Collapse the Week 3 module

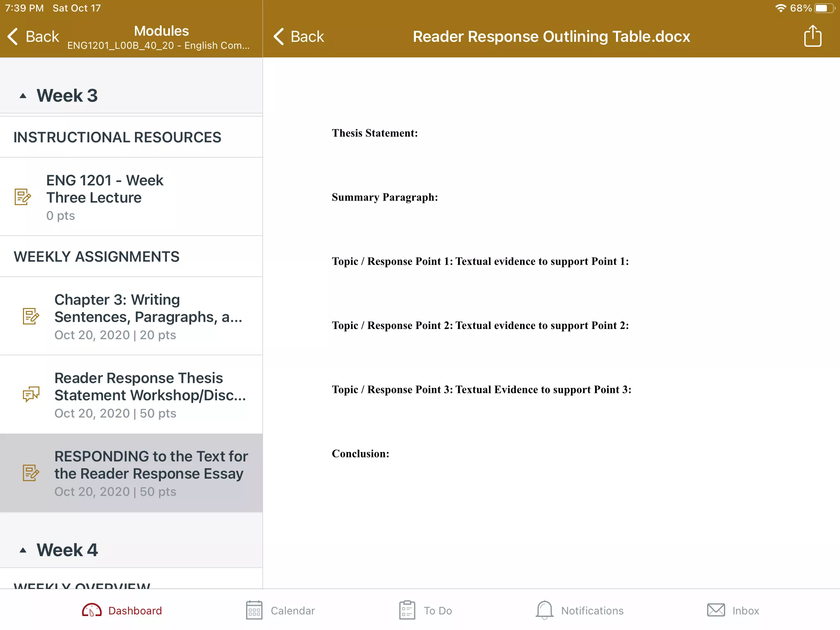click(x=23, y=96)
